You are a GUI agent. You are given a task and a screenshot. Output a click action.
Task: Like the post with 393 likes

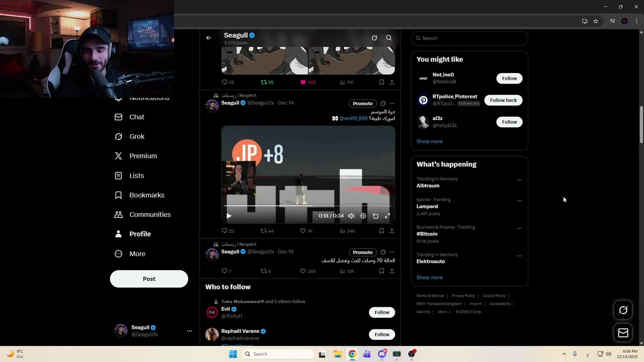[x=308, y=271]
